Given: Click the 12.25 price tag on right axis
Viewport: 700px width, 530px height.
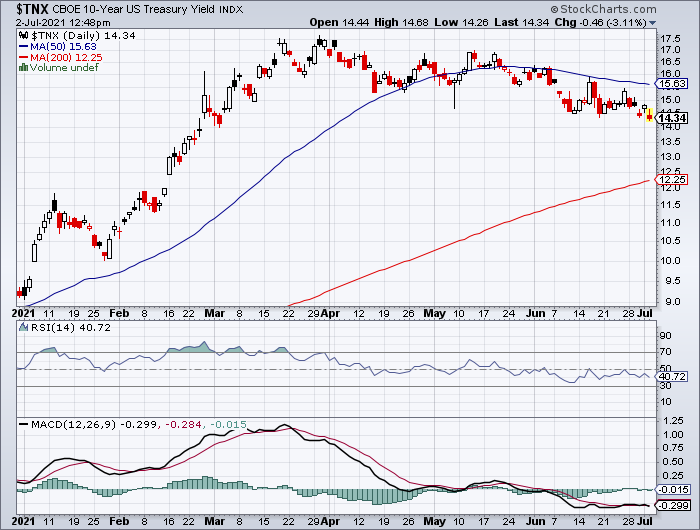Looking at the screenshot, I should (x=671, y=179).
